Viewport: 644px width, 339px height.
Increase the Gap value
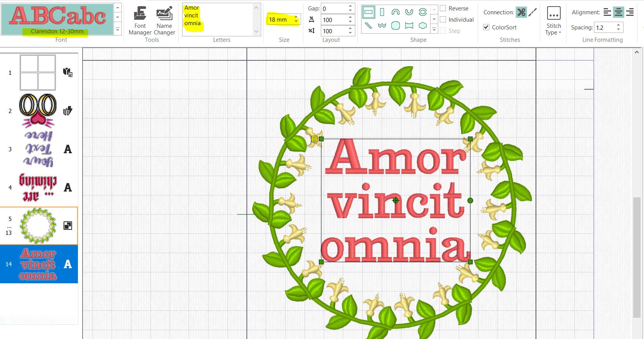(350, 6)
